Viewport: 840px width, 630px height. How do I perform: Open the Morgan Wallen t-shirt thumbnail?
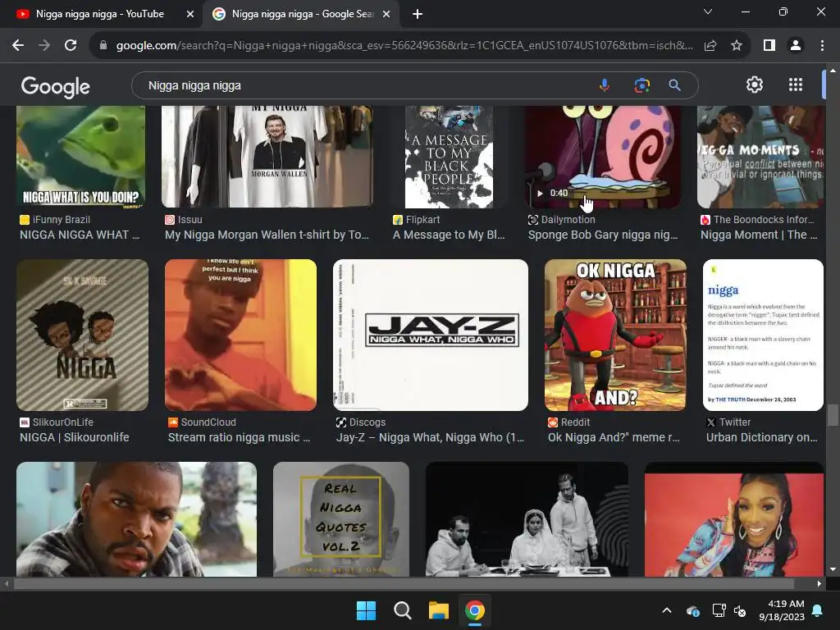(267, 157)
